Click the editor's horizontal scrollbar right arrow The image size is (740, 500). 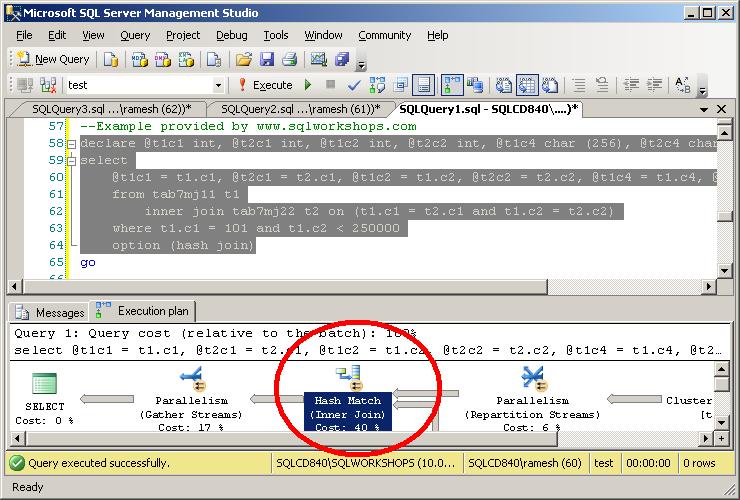pyautogui.click(x=708, y=286)
